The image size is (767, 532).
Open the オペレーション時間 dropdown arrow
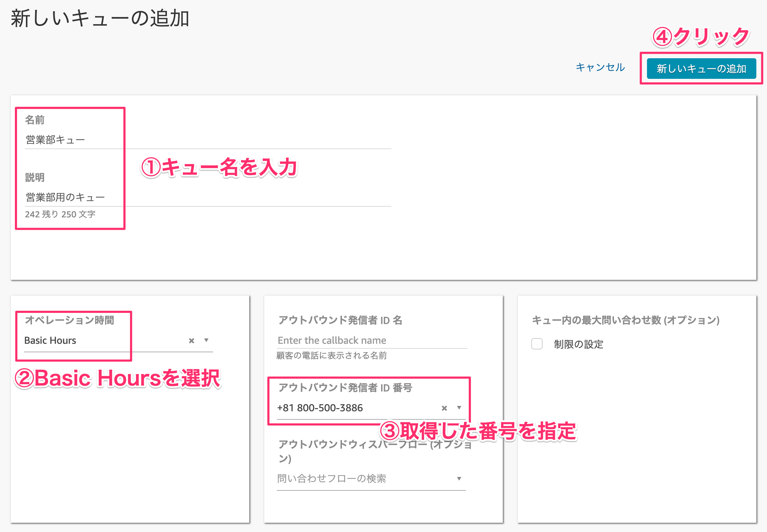click(x=206, y=340)
